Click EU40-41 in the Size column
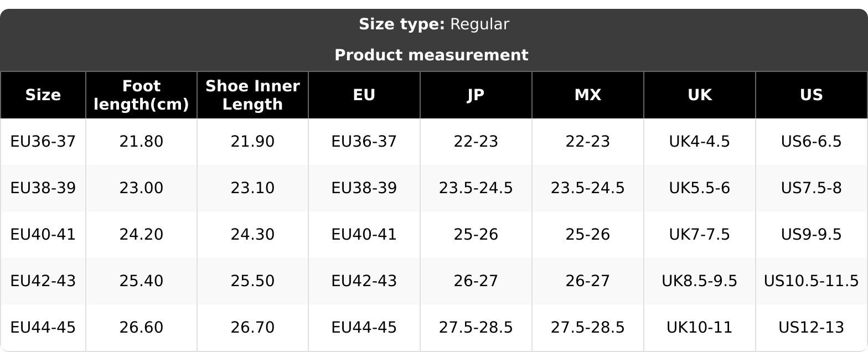 (x=43, y=235)
